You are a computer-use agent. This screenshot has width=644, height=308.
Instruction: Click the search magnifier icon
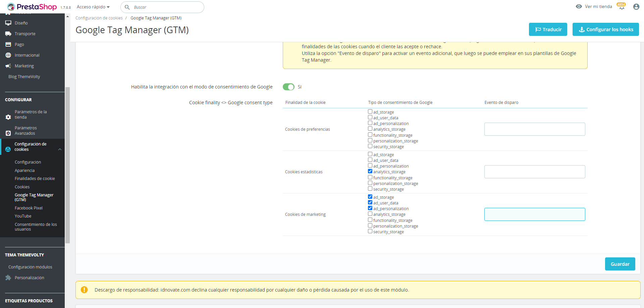[127, 7]
